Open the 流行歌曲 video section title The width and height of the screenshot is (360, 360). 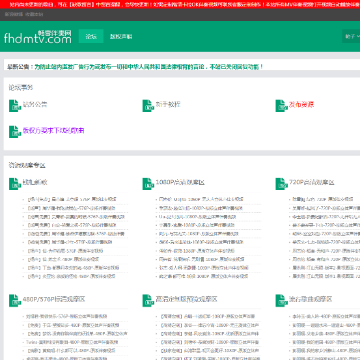[311, 299]
